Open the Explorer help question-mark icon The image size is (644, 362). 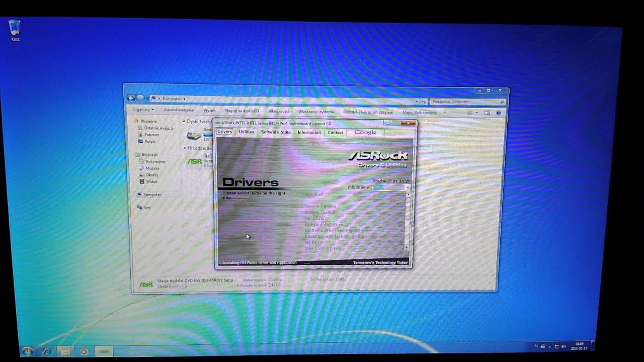(498, 113)
